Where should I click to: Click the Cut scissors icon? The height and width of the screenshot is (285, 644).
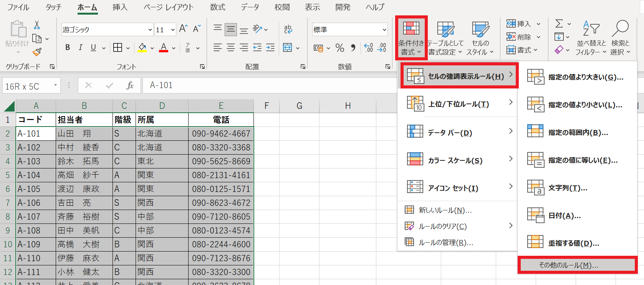[x=37, y=25]
